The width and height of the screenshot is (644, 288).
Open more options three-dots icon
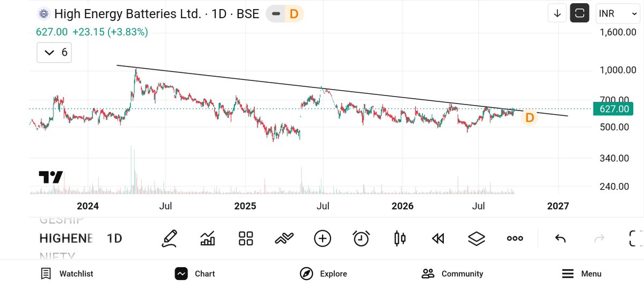[515, 239]
